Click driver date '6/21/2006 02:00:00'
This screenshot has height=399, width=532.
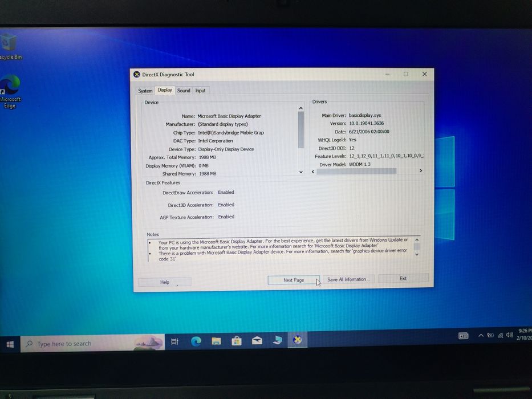pos(369,132)
